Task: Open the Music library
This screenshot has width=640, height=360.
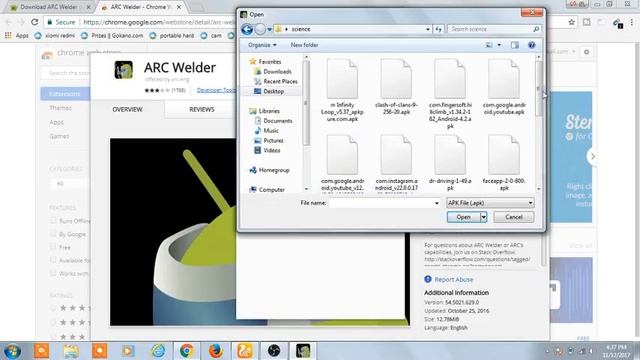Action: (267, 131)
